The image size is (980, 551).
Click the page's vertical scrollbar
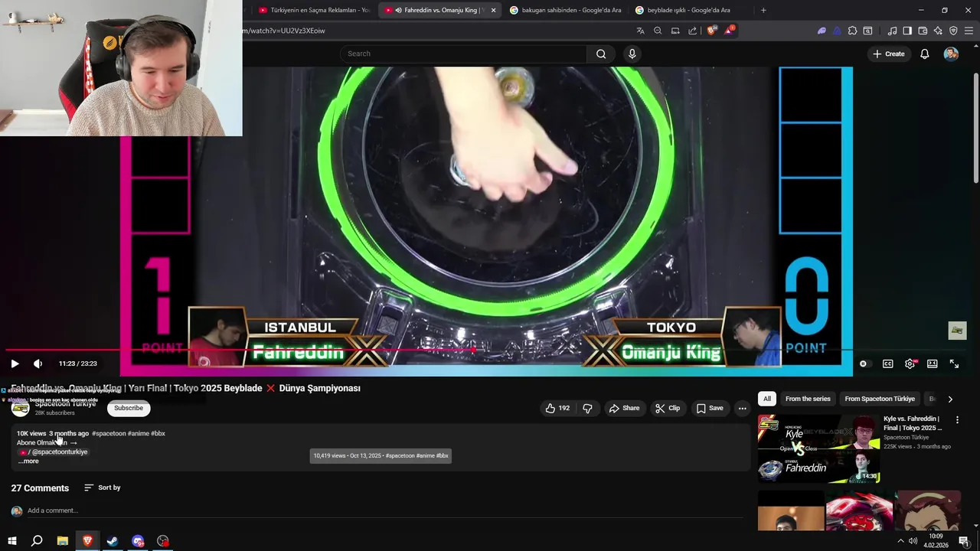(x=975, y=129)
